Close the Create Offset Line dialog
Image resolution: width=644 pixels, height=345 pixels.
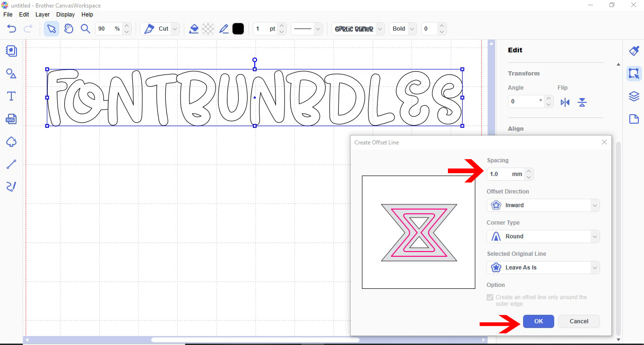click(604, 142)
